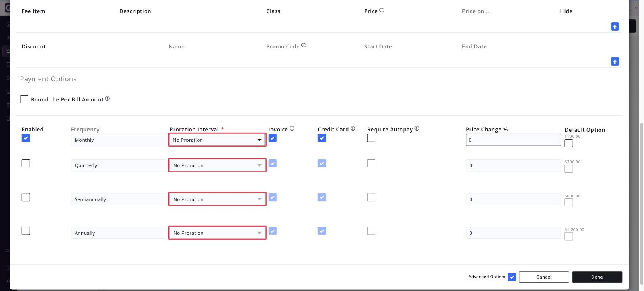This screenshot has width=644, height=291.
Task: Open Quarterly Proration Interval dropdown
Action: pos(217,165)
